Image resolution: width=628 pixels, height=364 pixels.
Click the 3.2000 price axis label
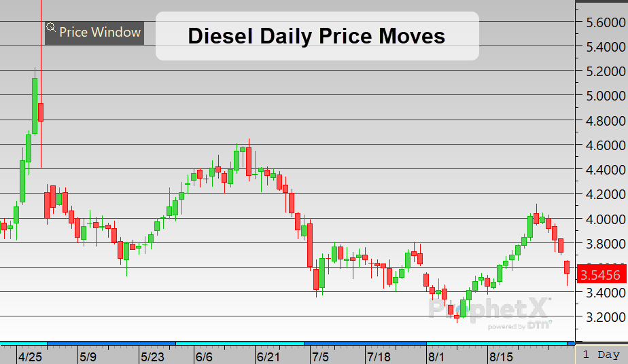(601, 317)
